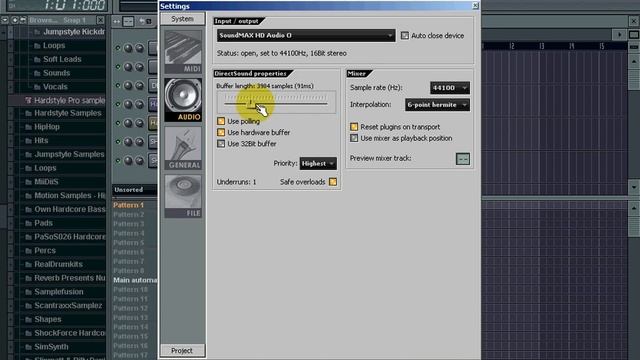The image size is (640, 360).
Task: Click the folder icon beside Shapes
Action: (x=29, y=320)
